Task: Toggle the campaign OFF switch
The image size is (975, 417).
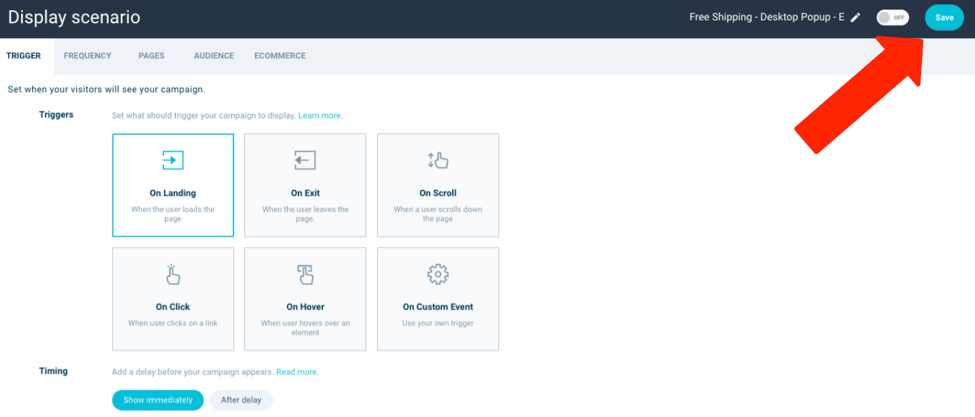Action: pos(892,17)
